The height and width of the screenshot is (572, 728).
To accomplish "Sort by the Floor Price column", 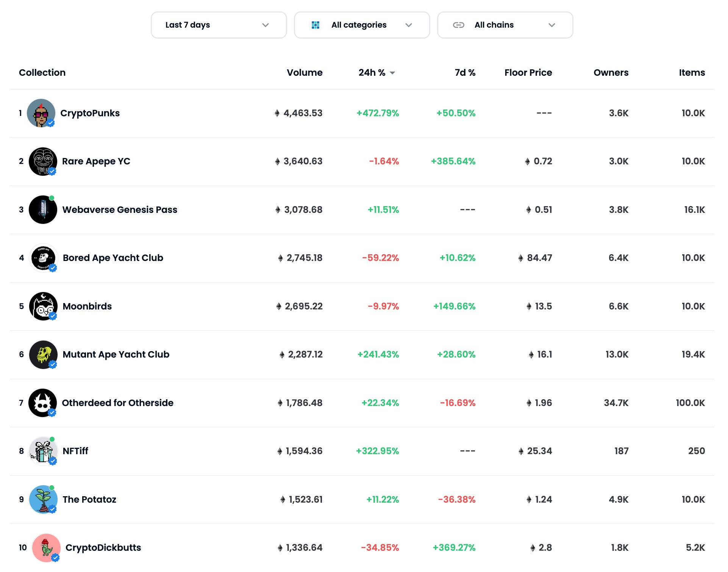I will coord(528,73).
